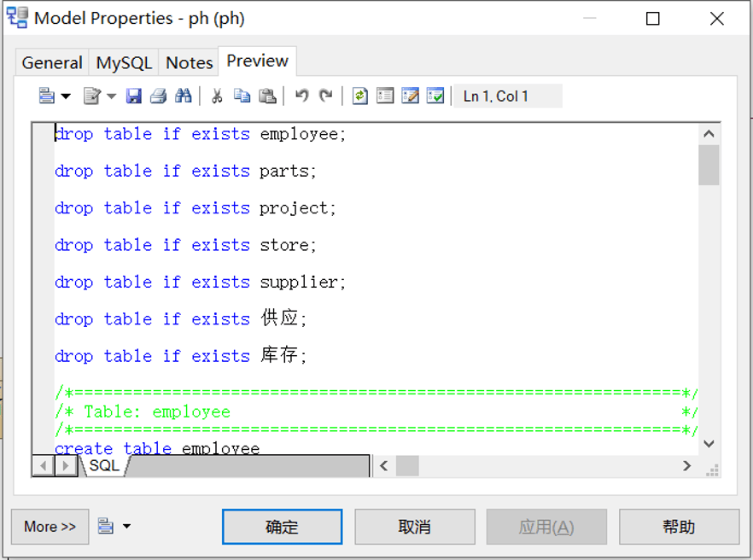
Task: Click the line 'drop table if exists 库存;'
Action: [181, 355]
